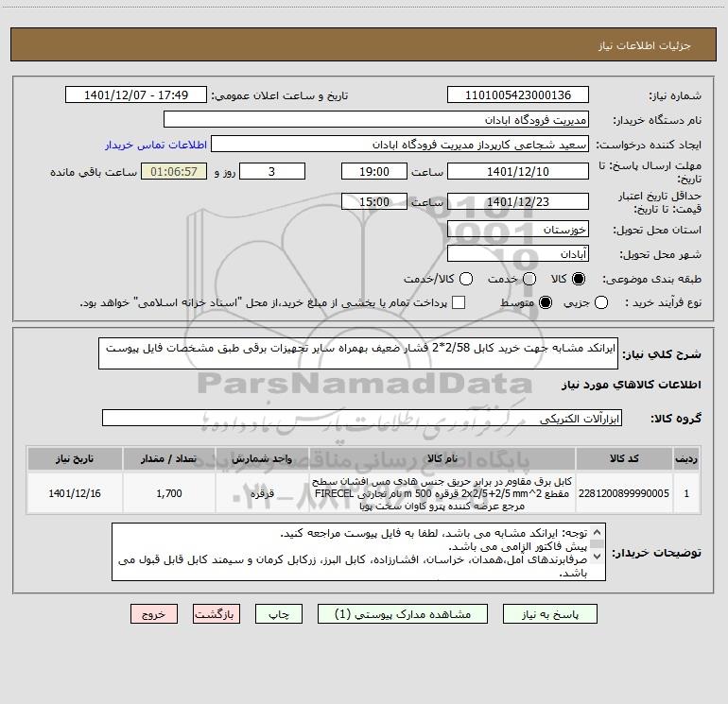This screenshot has width=728, height=704.
Task: Click the price validity time 15:00
Action: pos(374,201)
